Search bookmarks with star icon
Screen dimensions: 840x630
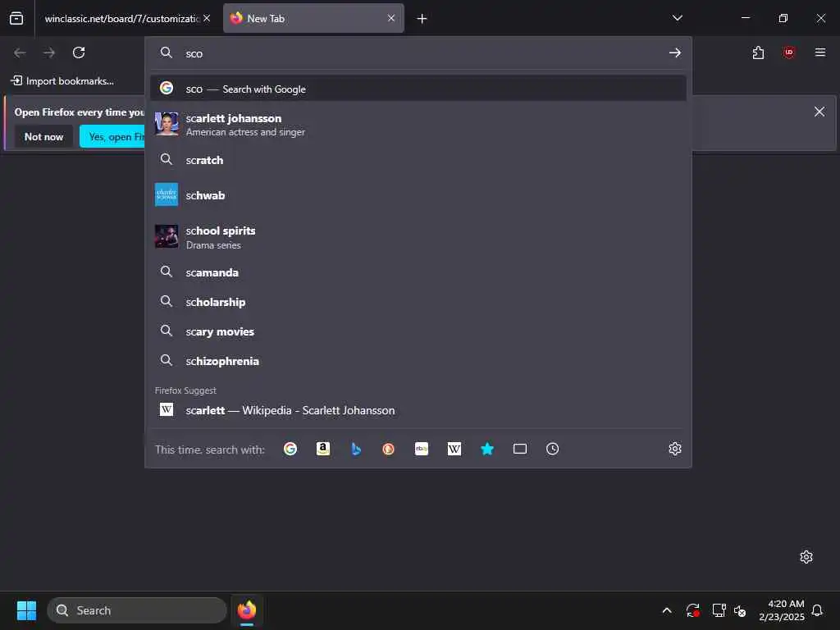pyautogui.click(x=487, y=449)
